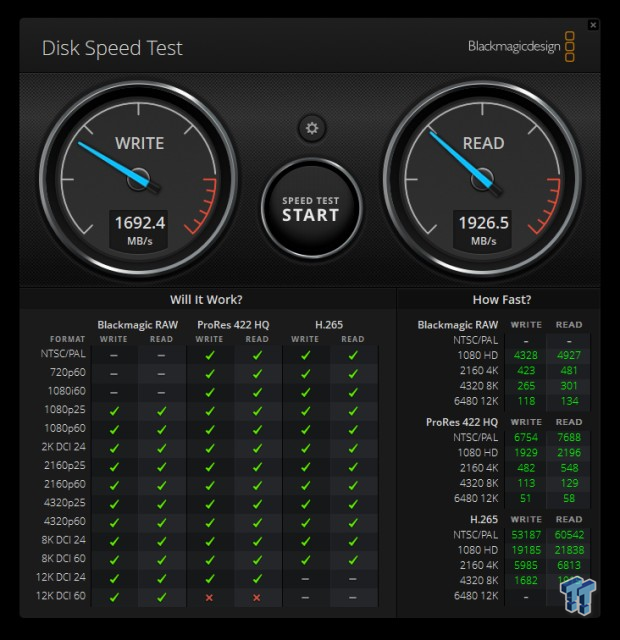Click the 720p60 format row label
Image resolution: width=620 pixels, height=640 pixels.
click(68, 372)
